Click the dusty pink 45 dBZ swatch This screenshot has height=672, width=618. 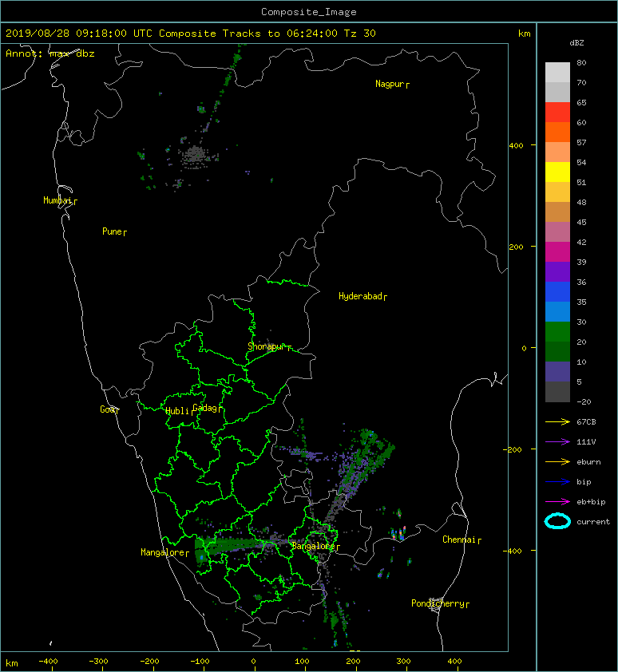click(557, 232)
